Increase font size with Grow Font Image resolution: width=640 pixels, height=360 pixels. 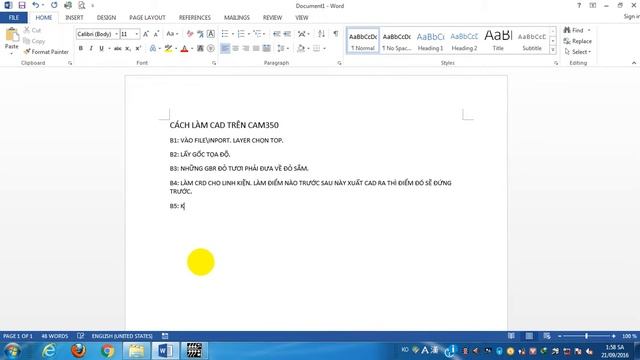146,34
